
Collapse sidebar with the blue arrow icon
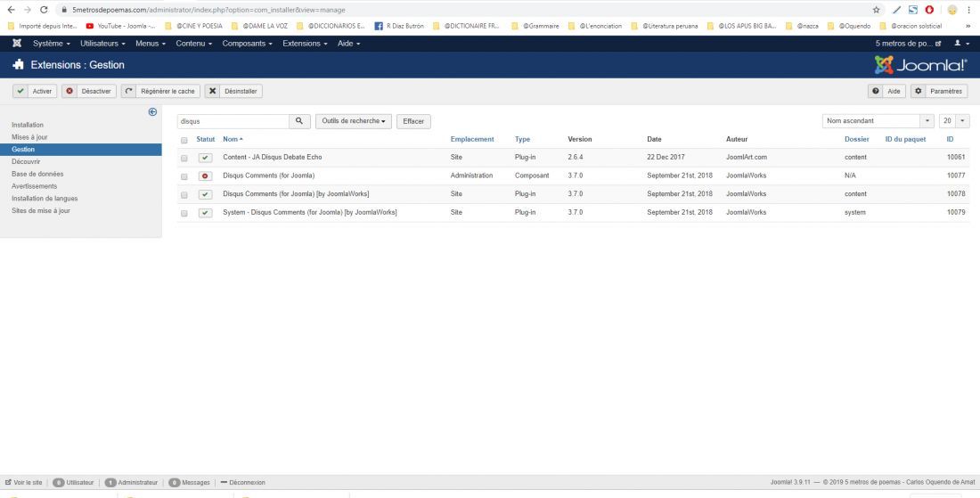pos(152,112)
